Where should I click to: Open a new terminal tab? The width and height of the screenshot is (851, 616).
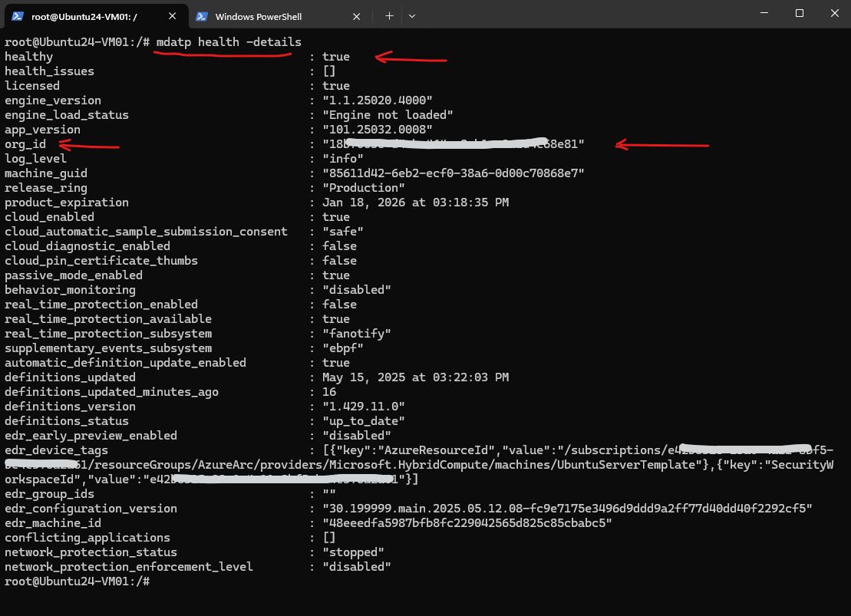click(x=389, y=16)
